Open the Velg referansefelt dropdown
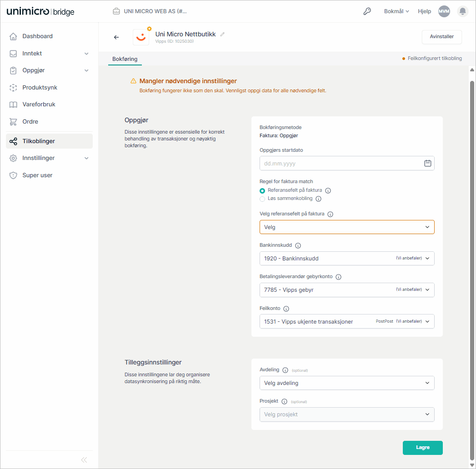This screenshot has height=469, width=476. click(x=347, y=227)
